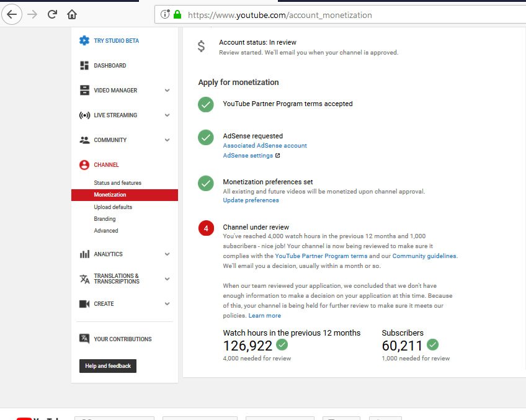Open the Advanced channel settings

point(106,230)
